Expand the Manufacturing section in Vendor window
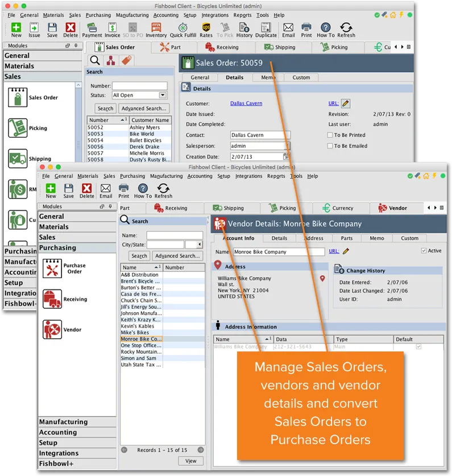The height and width of the screenshot is (476, 452). click(77, 421)
